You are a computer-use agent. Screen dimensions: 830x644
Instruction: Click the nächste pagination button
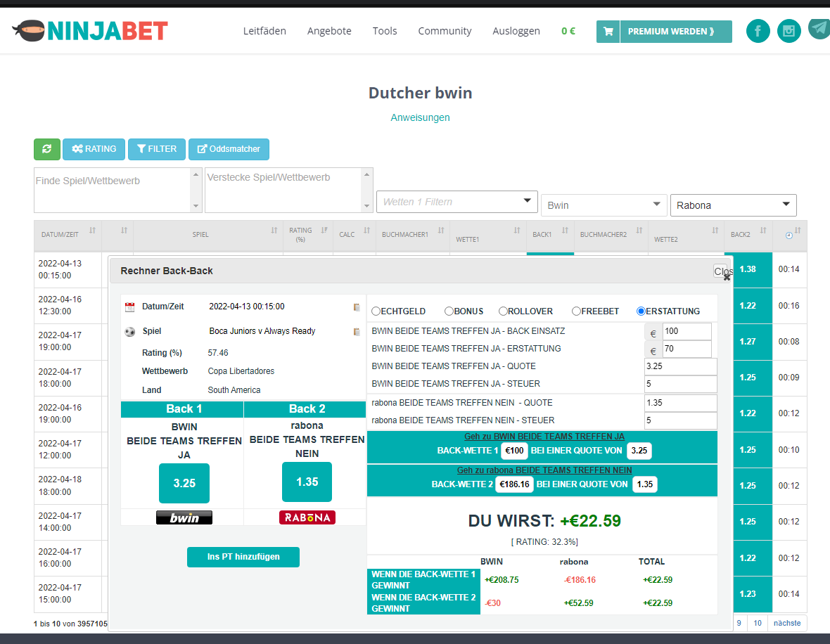point(787,624)
